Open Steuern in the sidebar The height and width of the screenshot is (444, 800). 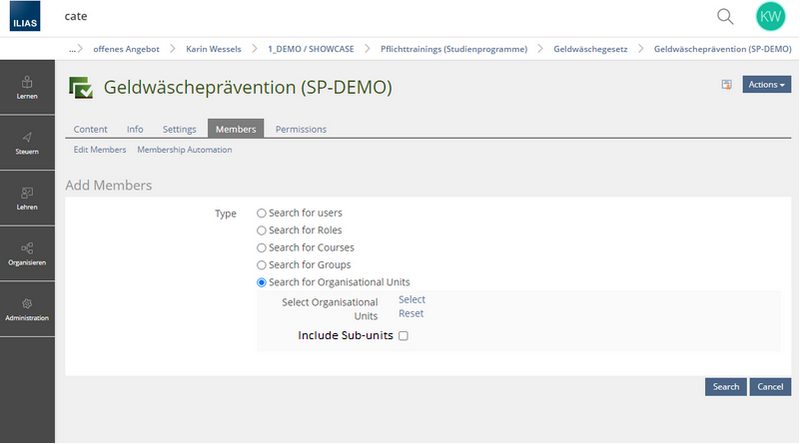(x=27, y=143)
